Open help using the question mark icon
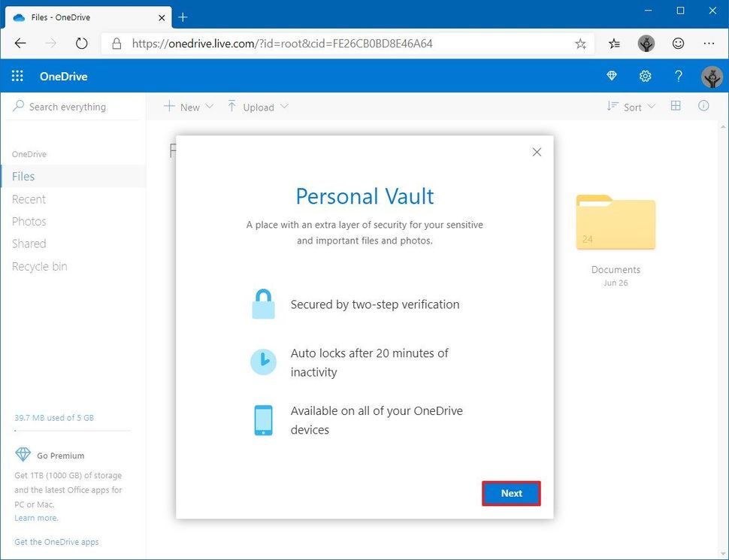 point(678,76)
